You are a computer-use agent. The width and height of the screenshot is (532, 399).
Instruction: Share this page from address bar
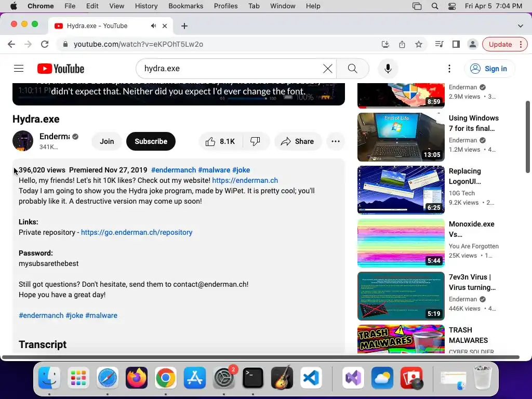coord(402,44)
